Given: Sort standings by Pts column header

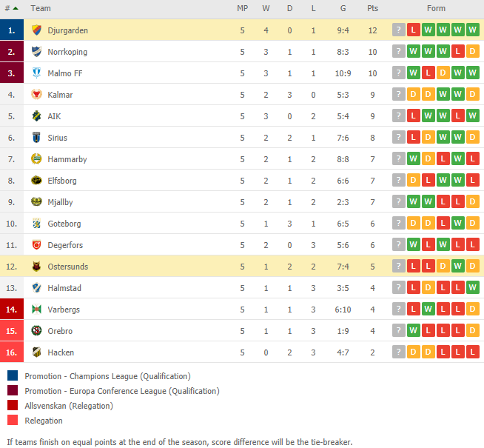Looking at the screenshot, I should point(372,8).
